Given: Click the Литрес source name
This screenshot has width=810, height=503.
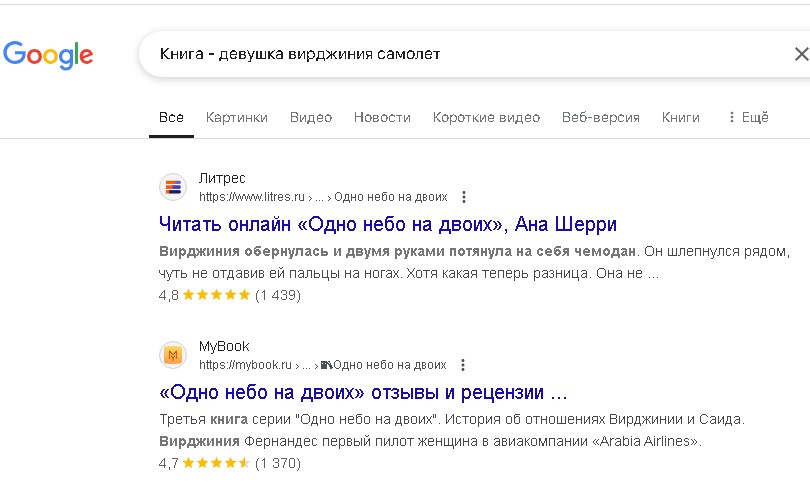Looking at the screenshot, I should [222, 178].
